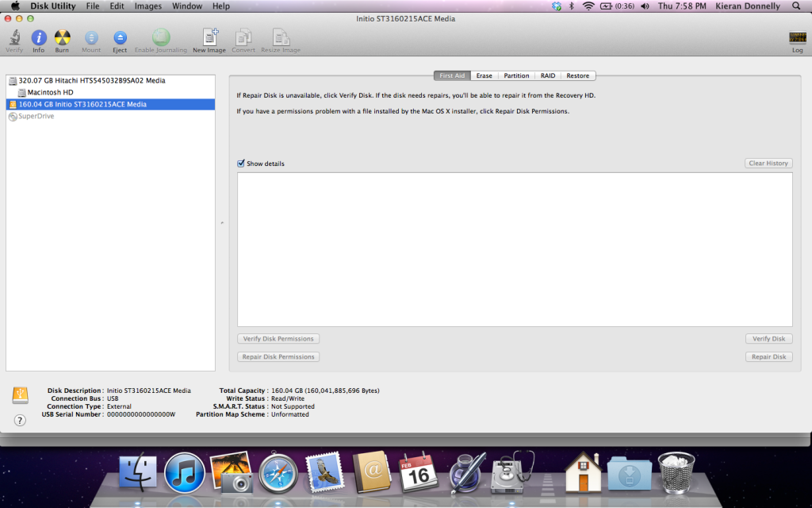The height and width of the screenshot is (508, 812).
Task: Open the Window menu
Action: (187, 6)
